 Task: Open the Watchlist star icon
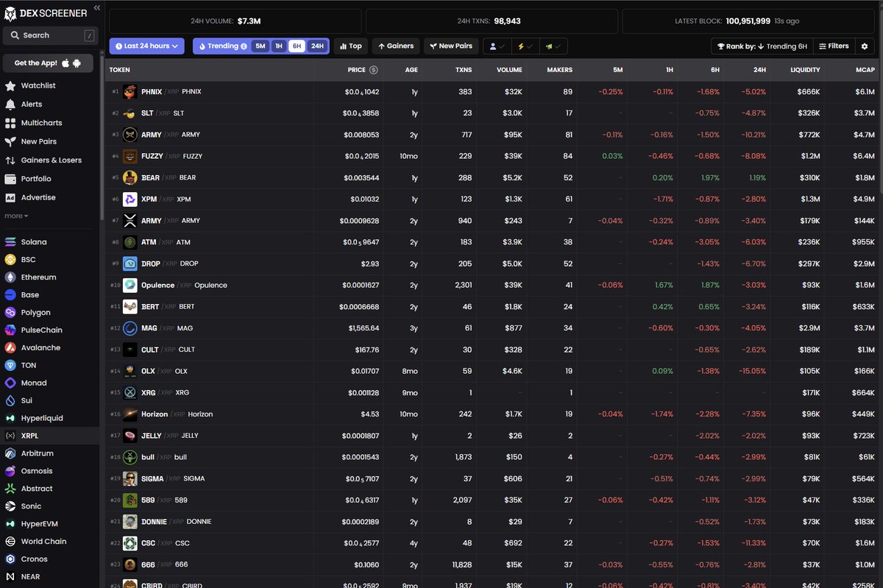[10, 86]
